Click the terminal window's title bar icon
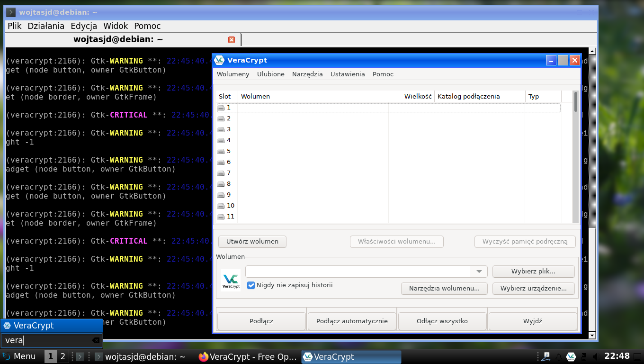The height and width of the screenshot is (364, 644). 11,12
